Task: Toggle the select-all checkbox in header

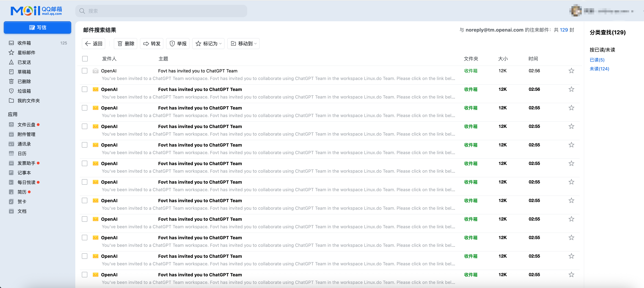Action: click(x=85, y=59)
